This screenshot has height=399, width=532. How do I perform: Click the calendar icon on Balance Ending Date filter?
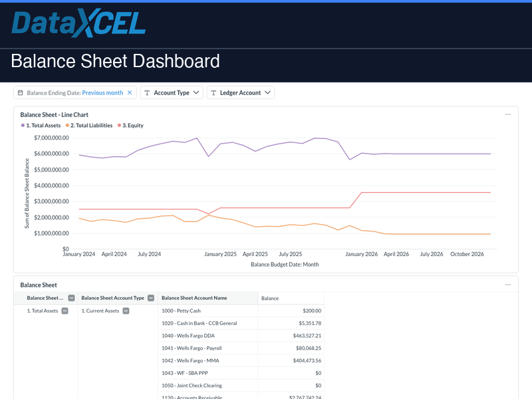[22, 92]
